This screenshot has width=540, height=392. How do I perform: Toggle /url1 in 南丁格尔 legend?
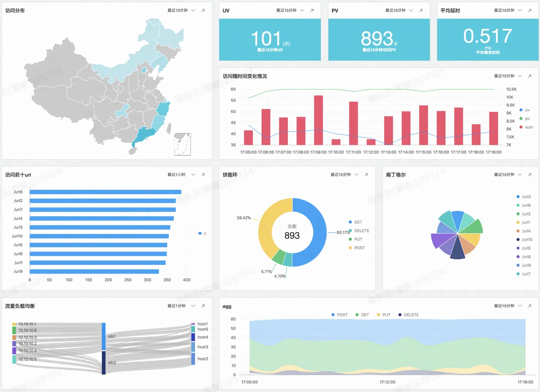pyautogui.click(x=523, y=223)
